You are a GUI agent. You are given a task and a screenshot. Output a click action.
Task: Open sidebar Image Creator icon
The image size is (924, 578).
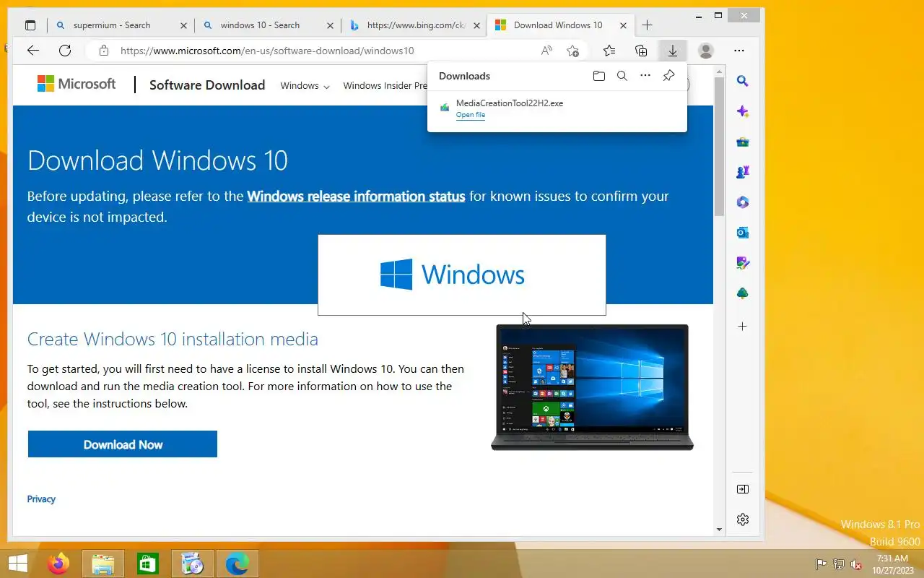tap(743, 263)
